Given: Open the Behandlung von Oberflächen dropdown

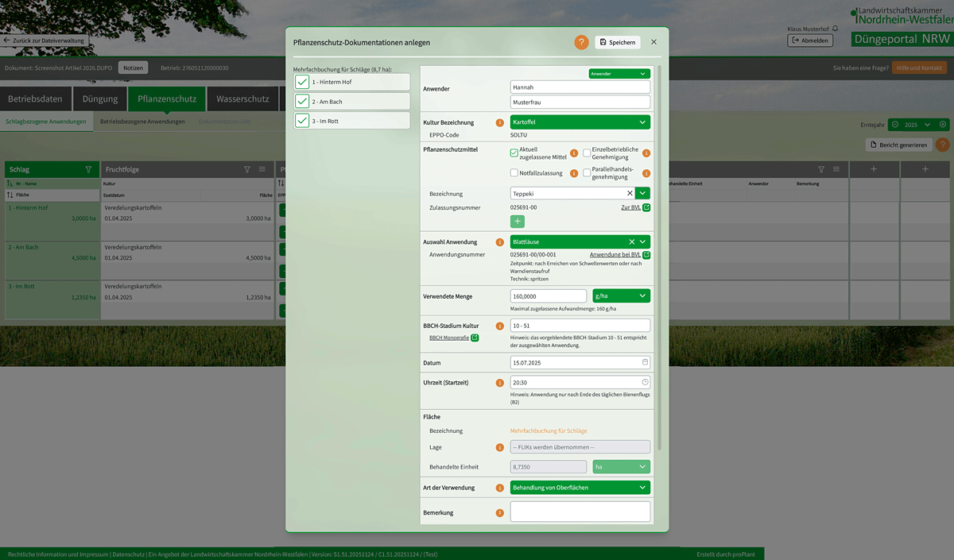Looking at the screenshot, I should (x=642, y=488).
